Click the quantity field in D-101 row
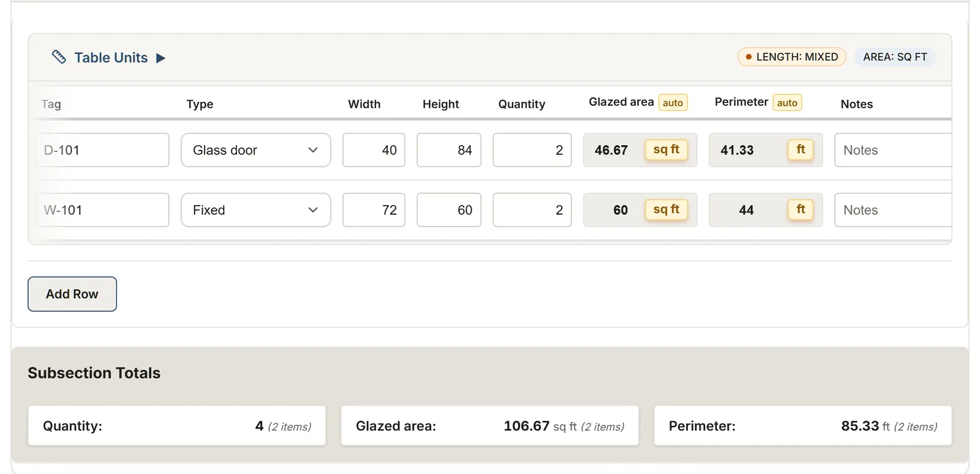 (x=532, y=150)
